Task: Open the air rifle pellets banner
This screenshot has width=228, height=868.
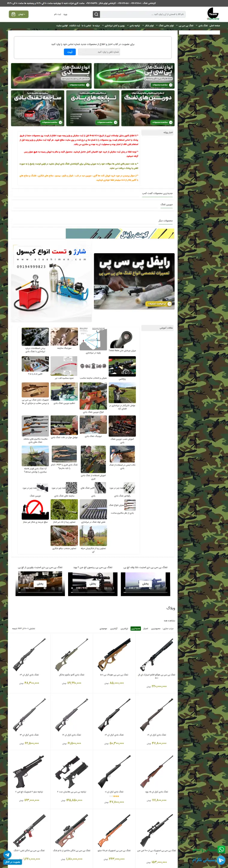Action: (37, 108)
